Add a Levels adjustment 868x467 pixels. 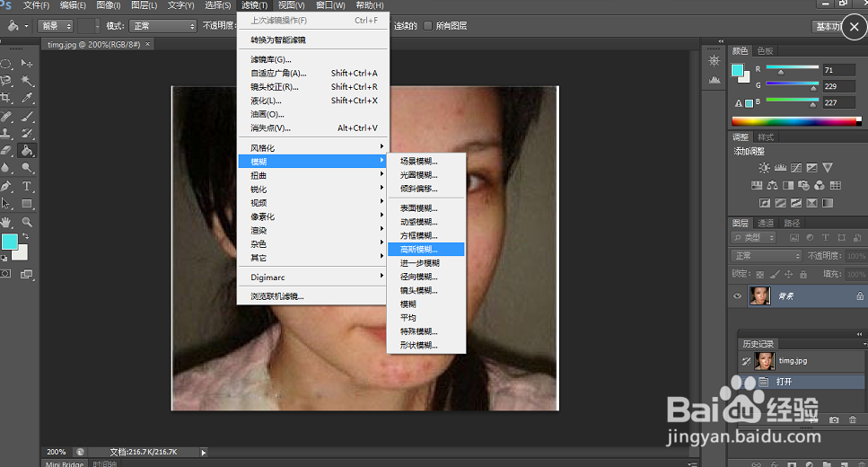780,168
